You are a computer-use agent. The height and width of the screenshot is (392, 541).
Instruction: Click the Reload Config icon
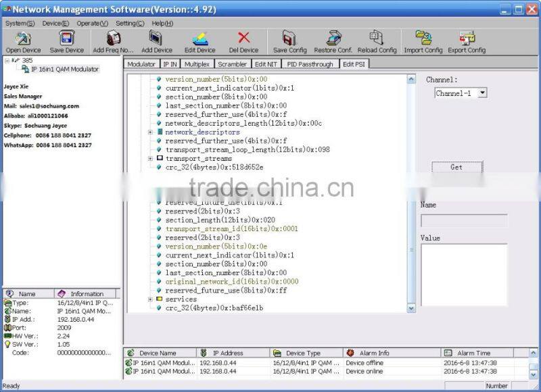(377, 39)
